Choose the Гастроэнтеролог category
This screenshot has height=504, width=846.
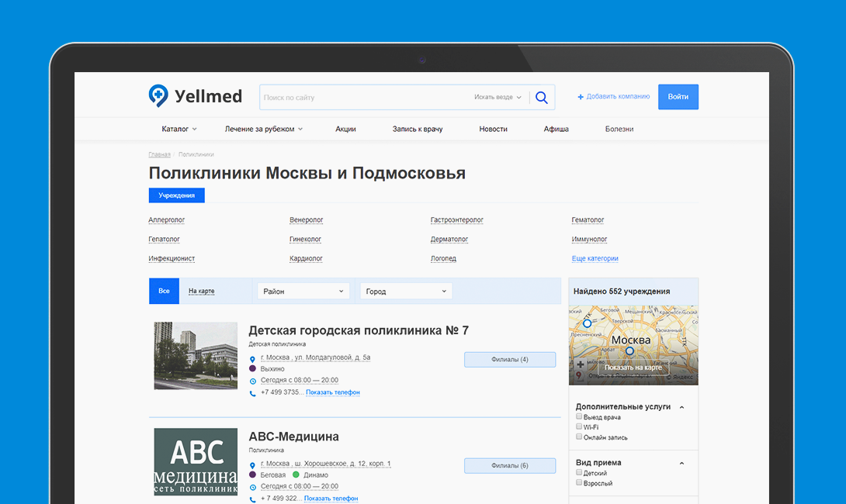point(457,220)
